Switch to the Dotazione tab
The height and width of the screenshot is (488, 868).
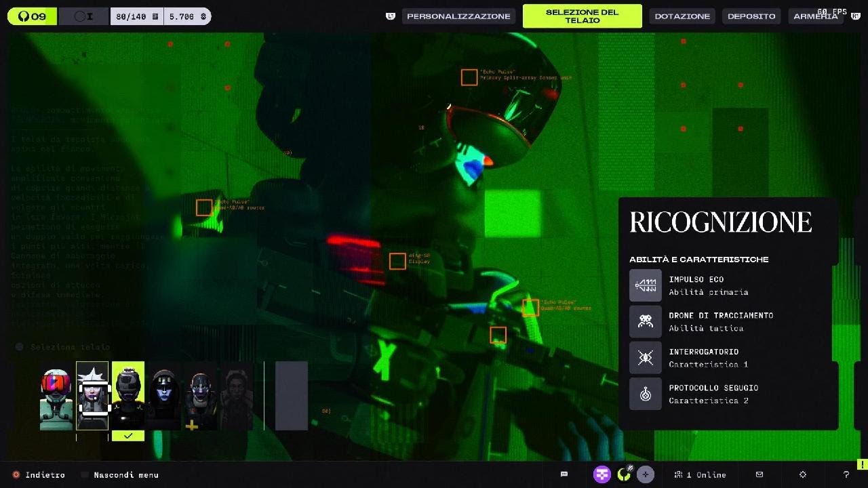[682, 16]
